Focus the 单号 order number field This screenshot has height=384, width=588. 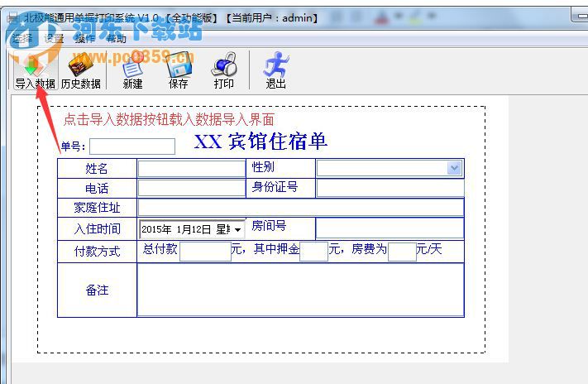132,146
